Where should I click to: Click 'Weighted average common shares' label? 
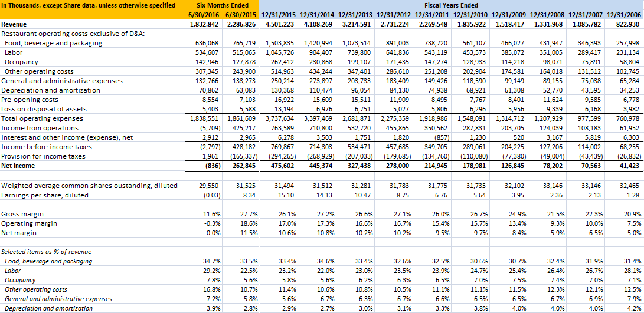pyautogui.click(x=90, y=186)
